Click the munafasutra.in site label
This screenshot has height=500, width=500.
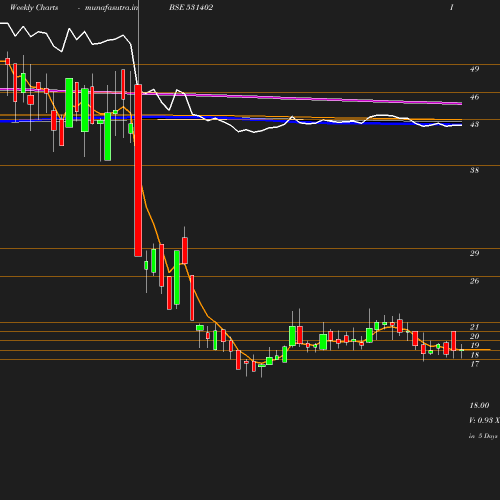tap(111, 8)
